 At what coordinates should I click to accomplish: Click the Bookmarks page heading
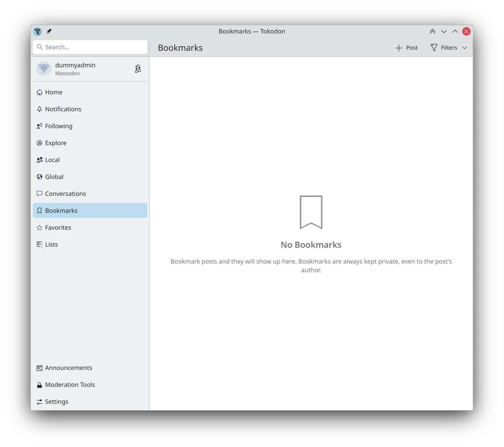pyautogui.click(x=180, y=48)
